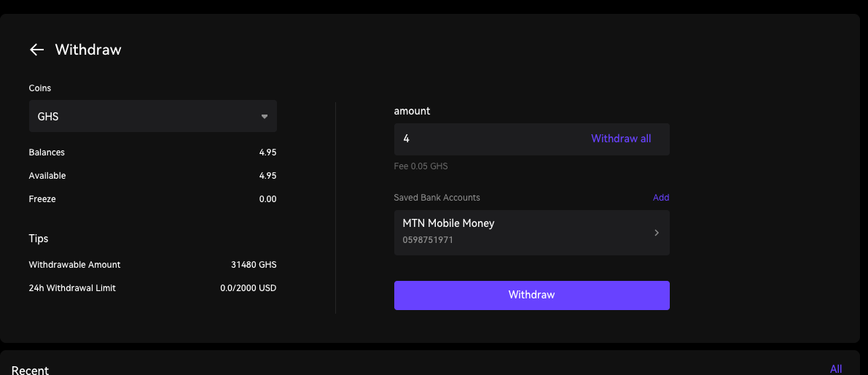View All recent withdrawals
Viewport: 868px width, 375px height.
[835, 369]
